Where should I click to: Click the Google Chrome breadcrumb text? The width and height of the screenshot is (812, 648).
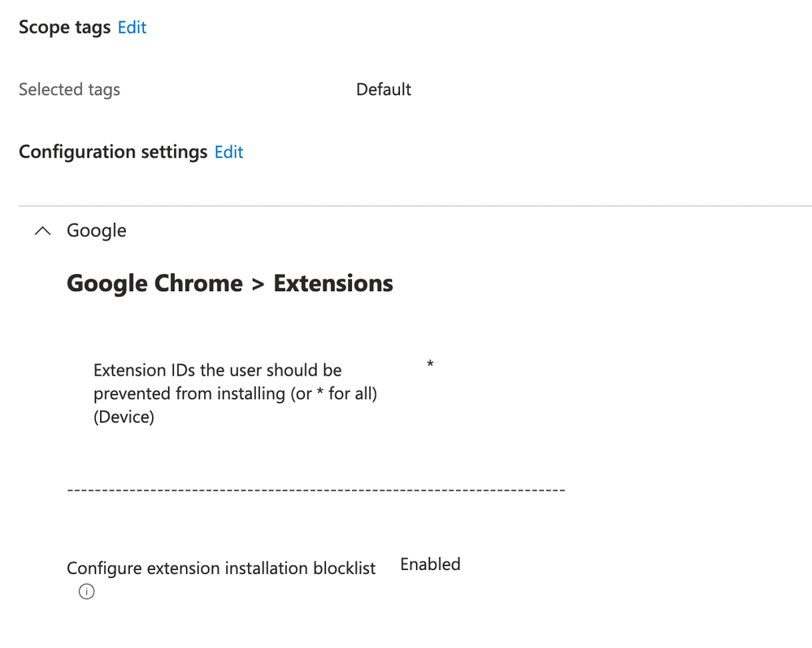pyautogui.click(x=154, y=284)
